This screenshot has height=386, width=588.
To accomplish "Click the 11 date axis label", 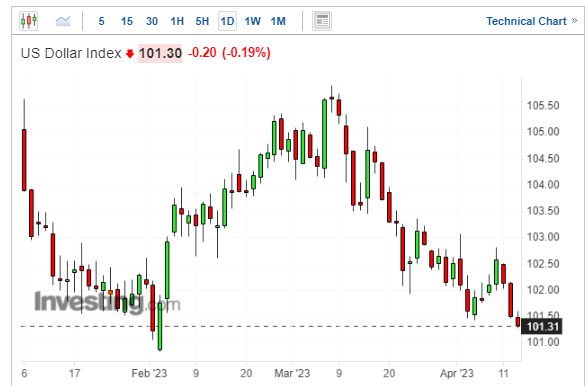I will tap(503, 373).
